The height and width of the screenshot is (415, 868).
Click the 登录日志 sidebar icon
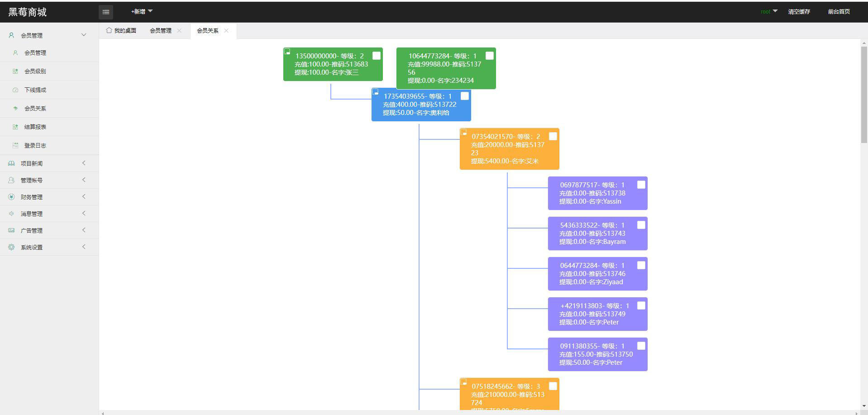[x=15, y=146]
